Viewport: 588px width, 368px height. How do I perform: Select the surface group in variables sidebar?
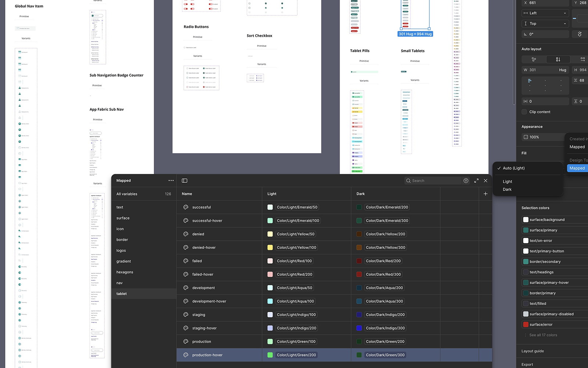[x=123, y=218]
